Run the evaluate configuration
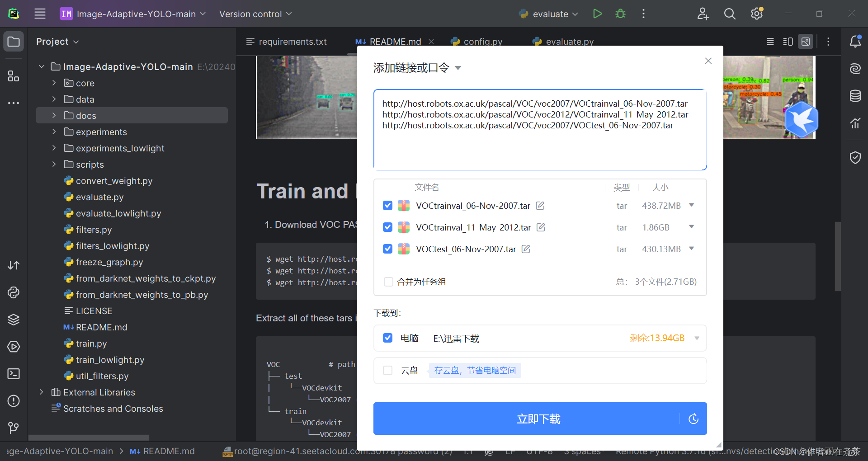This screenshot has width=868, height=461. pos(597,14)
